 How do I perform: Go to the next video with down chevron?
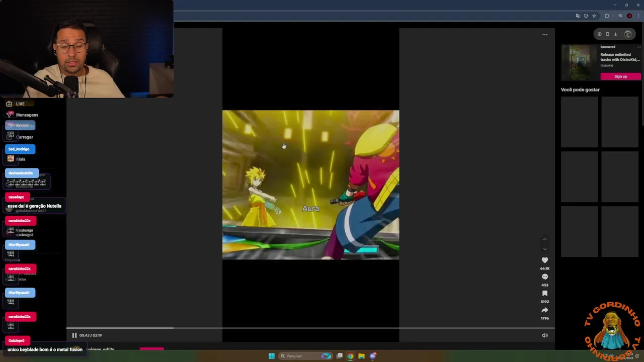coord(545,249)
